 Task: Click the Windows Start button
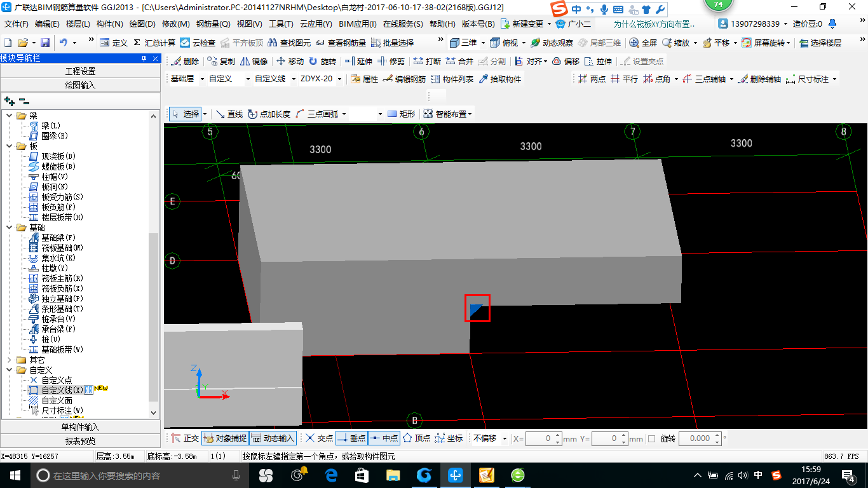click(15, 475)
